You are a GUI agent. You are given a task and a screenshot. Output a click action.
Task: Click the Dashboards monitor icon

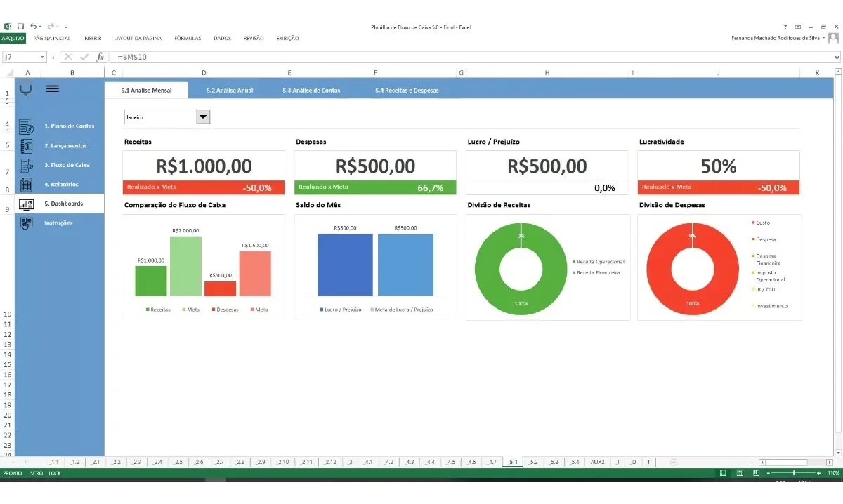coord(26,204)
